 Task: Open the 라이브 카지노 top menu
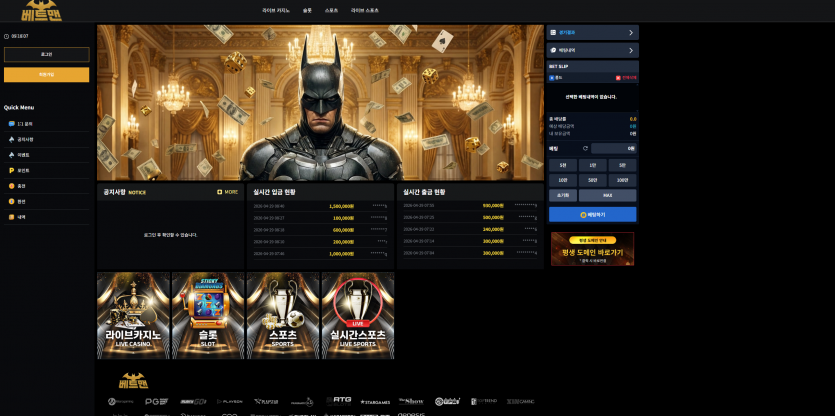pyautogui.click(x=276, y=11)
